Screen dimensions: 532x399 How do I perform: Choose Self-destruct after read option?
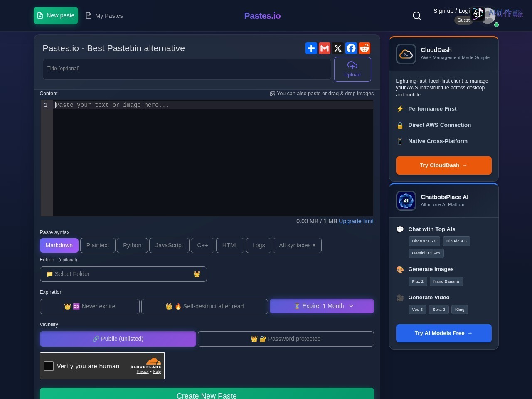(204, 306)
